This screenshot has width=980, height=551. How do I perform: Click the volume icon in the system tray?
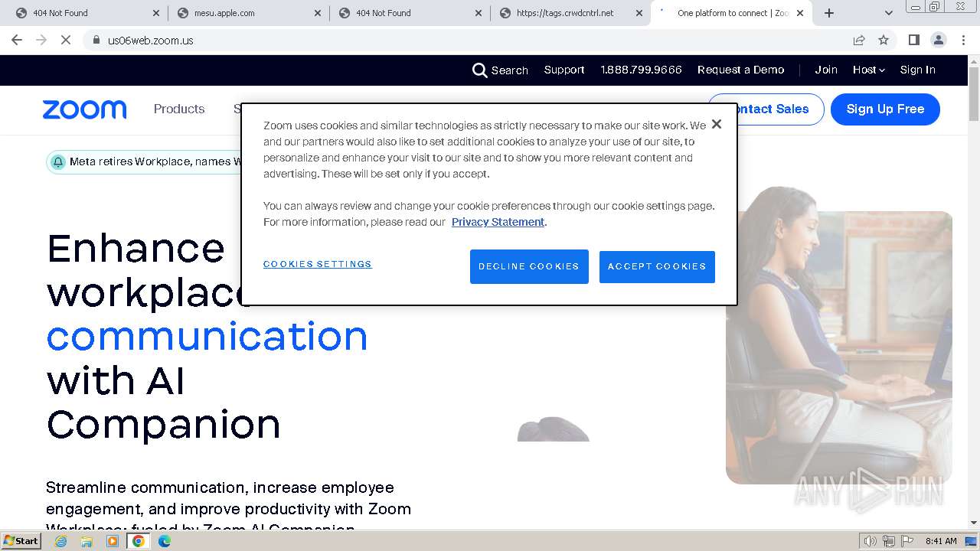(871, 541)
